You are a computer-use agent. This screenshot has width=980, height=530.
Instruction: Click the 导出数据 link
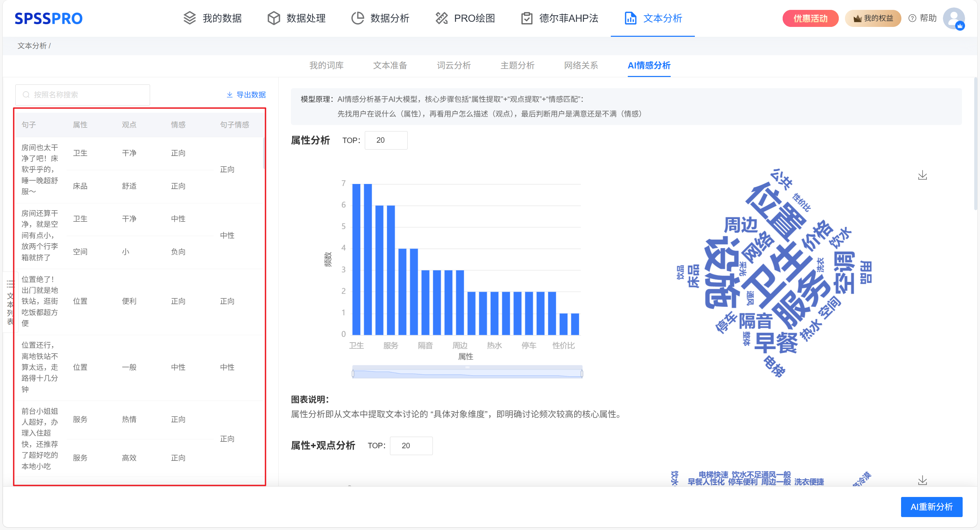[x=246, y=94]
